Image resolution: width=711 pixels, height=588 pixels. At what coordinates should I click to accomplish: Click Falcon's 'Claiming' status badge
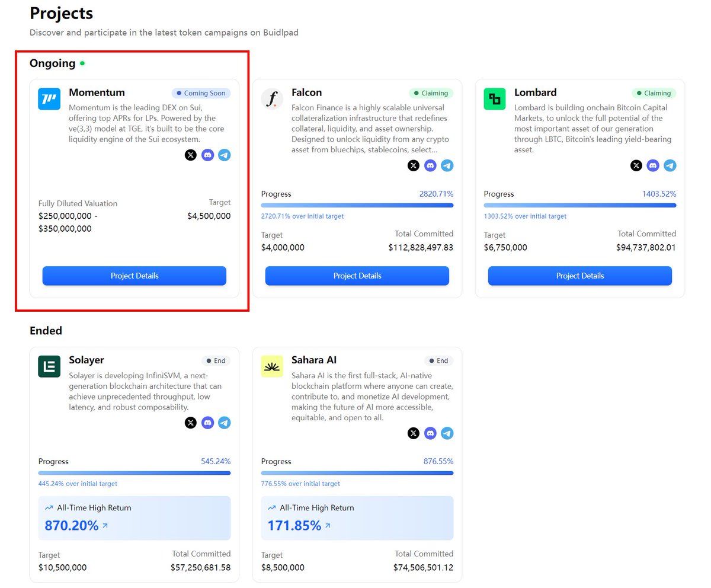[x=431, y=93]
